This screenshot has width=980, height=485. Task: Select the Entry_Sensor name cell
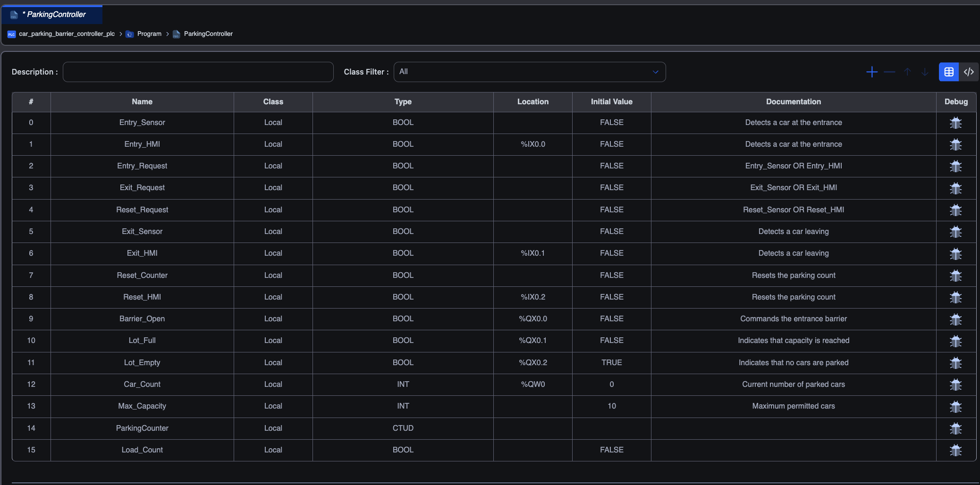[x=142, y=123]
